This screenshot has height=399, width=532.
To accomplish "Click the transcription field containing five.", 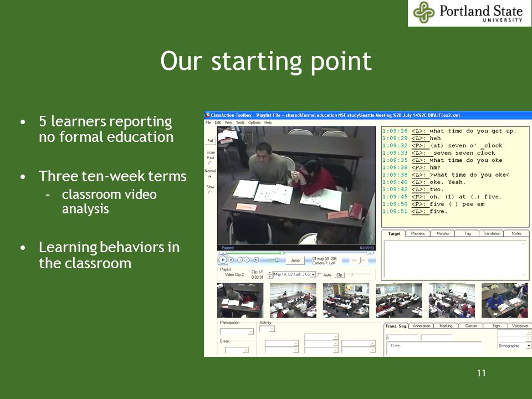I will [x=433, y=349].
